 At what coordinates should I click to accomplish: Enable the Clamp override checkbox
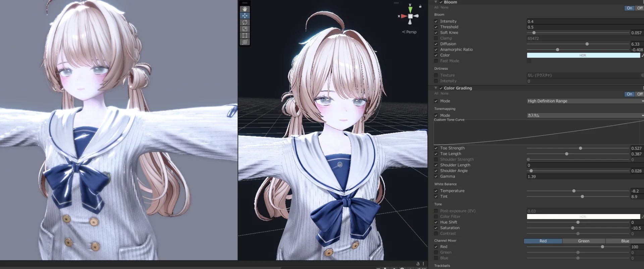click(x=436, y=38)
